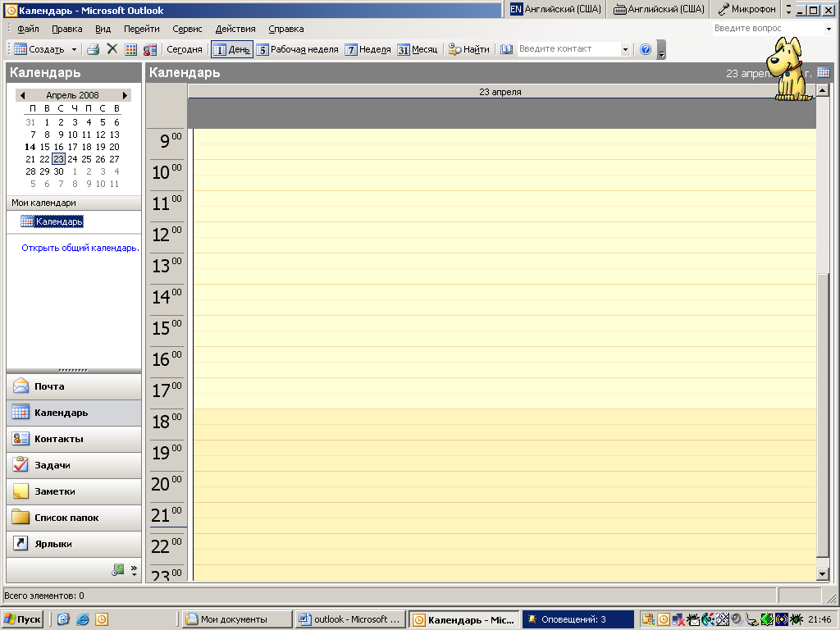This screenshot has width=840, height=630.
Task: Launch Internet Explorer from quick launch
Action: tap(83, 619)
